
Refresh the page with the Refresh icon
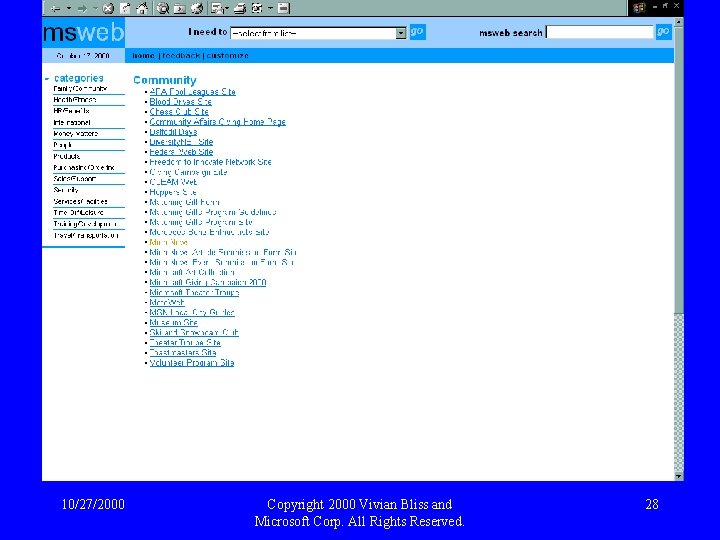click(124, 8)
